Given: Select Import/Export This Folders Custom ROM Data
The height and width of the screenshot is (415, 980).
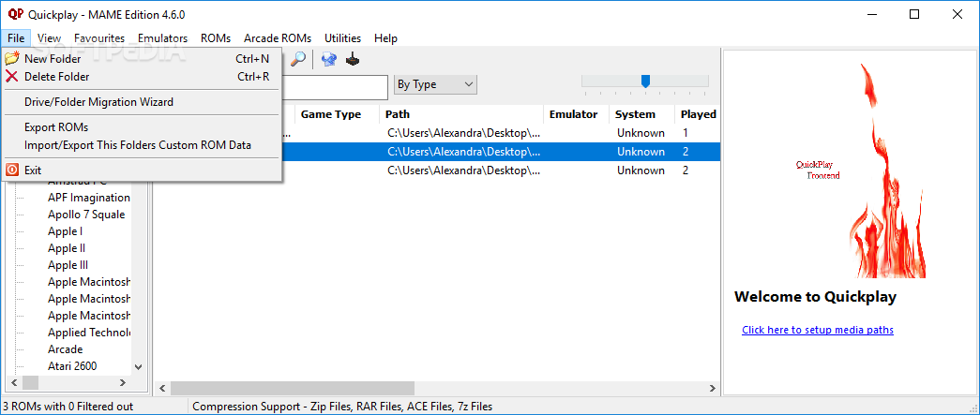Looking at the screenshot, I should click(143, 145).
